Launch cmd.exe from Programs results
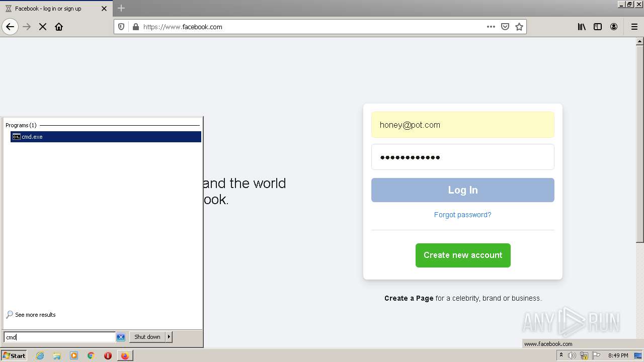644x362 pixels. [x=106, y=137]
